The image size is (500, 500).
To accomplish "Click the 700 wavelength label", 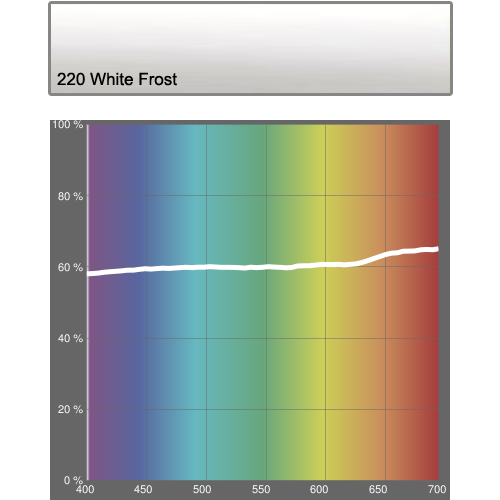I will tap(437, 489).
